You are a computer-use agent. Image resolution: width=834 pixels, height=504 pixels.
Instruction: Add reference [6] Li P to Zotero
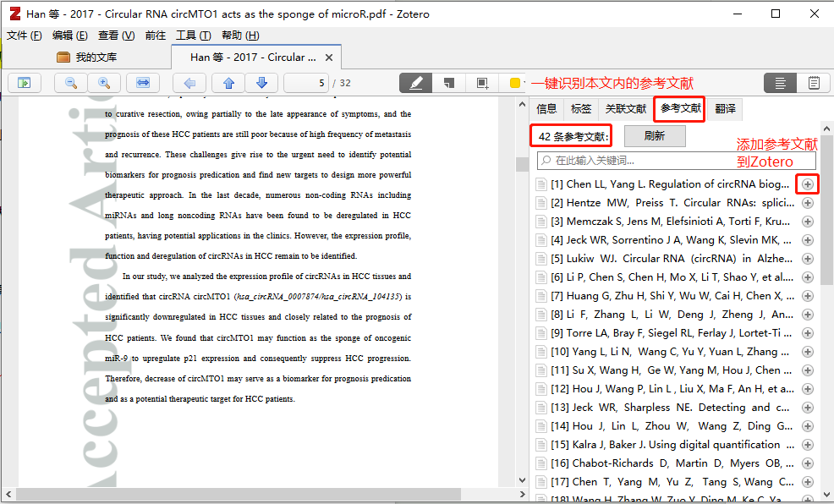pos(808,277)
